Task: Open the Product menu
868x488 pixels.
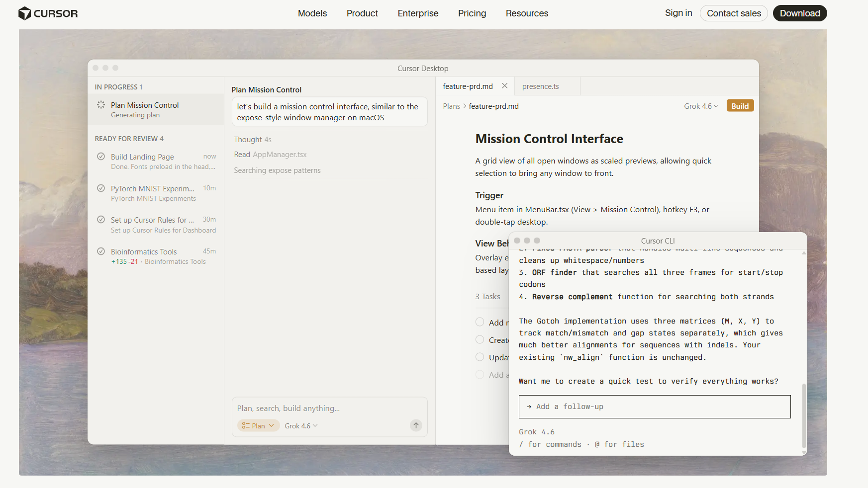Action: click(362, 13)
